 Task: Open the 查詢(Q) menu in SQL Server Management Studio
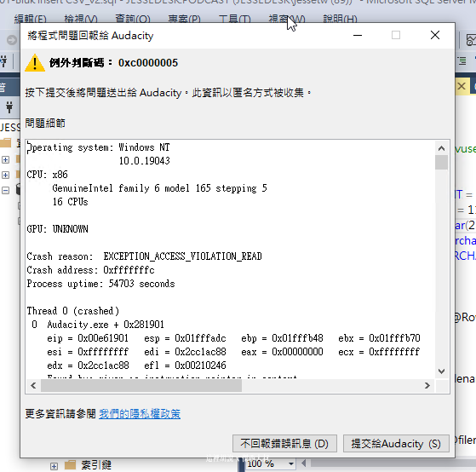[x=133, y=20]
